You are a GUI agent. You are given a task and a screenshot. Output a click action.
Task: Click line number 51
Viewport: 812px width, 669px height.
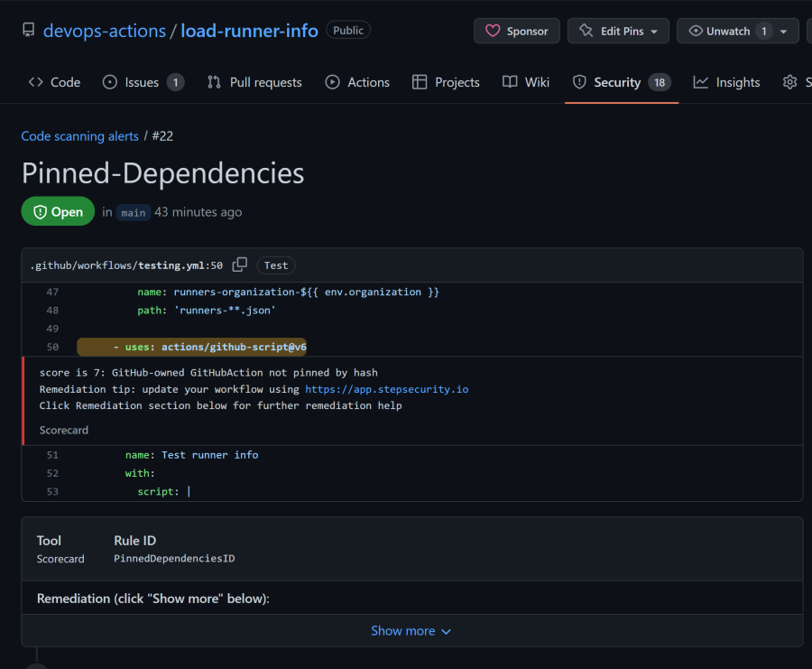point(52,455)
